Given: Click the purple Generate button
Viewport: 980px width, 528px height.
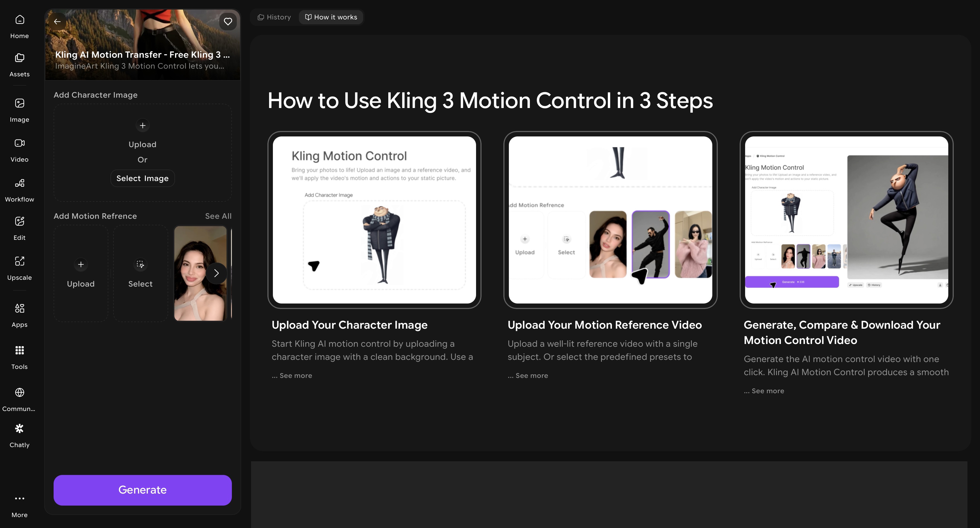Looking at the screenshot, I should click(142, 489).
